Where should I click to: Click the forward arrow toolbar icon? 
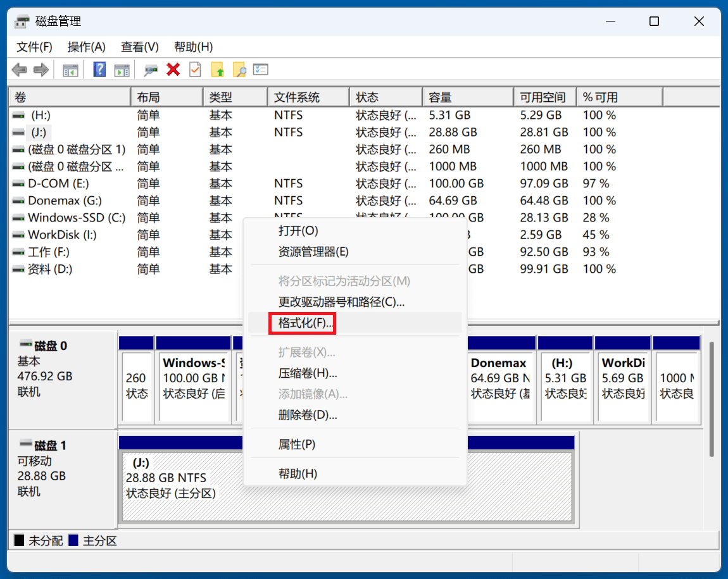[x=41, y=70]
